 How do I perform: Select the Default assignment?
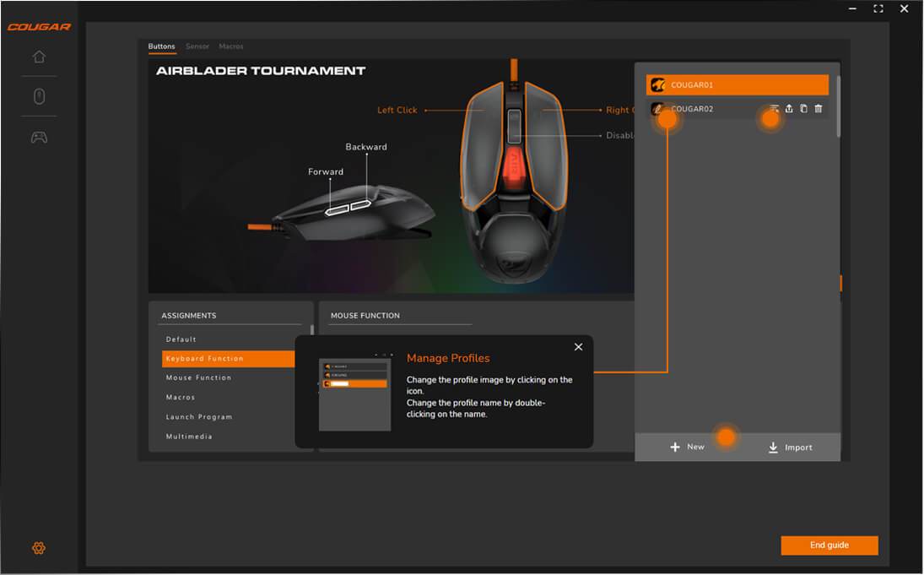(181, 339)
